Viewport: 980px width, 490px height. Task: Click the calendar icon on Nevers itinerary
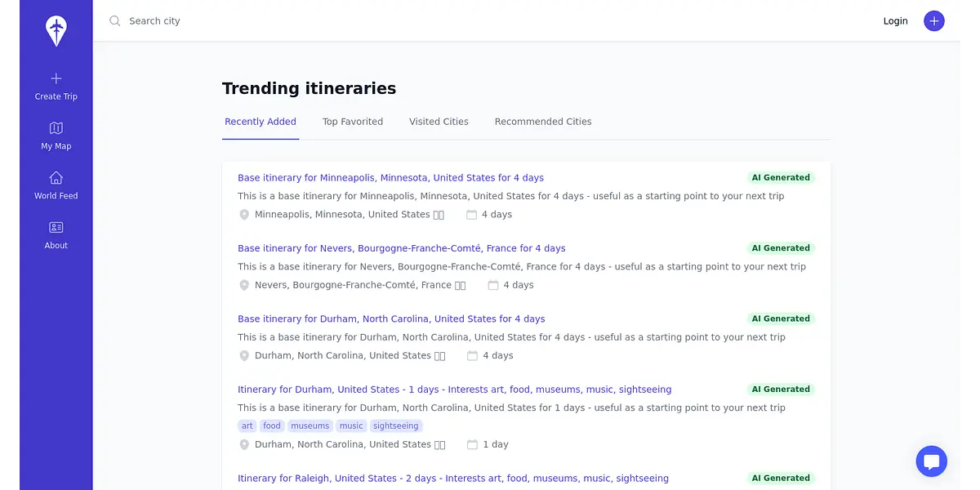click(493, 285)
